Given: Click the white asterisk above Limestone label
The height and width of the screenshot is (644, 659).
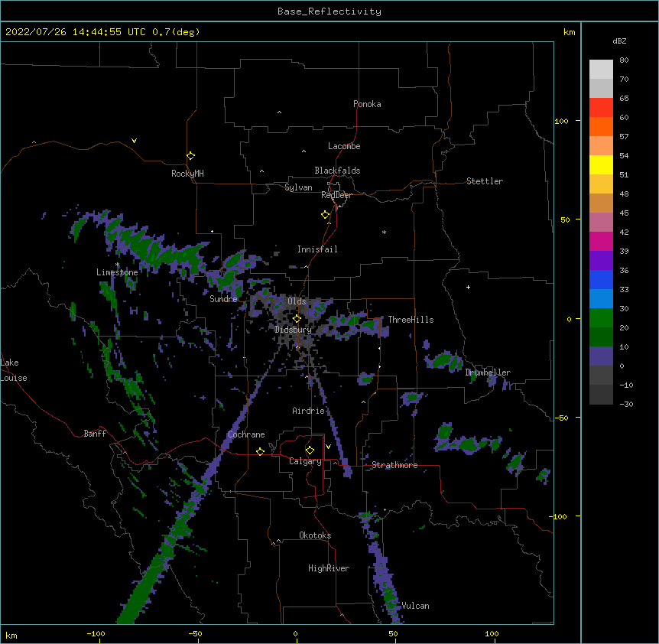Looking at the screenshot, I should pyautogui.click(x=117, y=265).
